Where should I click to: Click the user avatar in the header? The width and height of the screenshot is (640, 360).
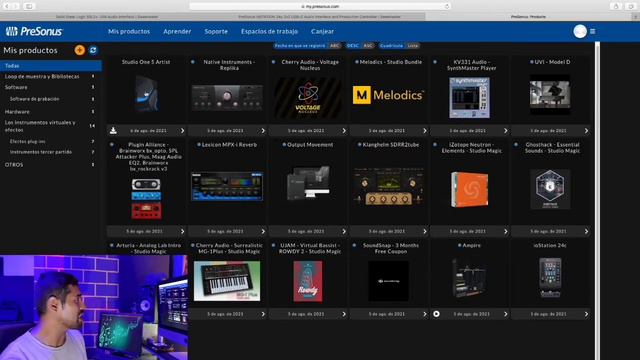[580, 31]
